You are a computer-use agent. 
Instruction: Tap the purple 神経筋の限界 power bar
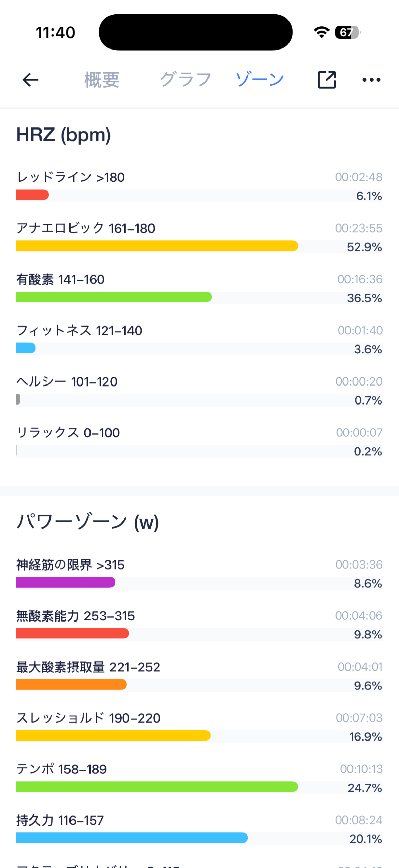[x=65, y=583]
